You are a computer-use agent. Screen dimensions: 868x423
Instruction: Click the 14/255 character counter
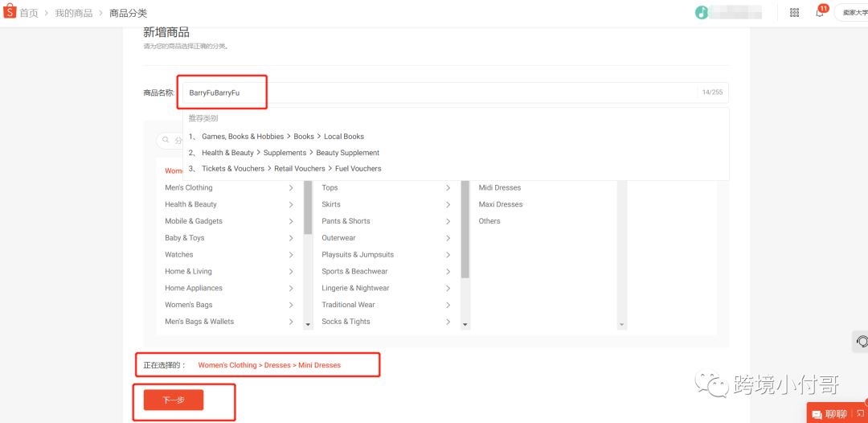pyautogui.click(x=712, y=92)
